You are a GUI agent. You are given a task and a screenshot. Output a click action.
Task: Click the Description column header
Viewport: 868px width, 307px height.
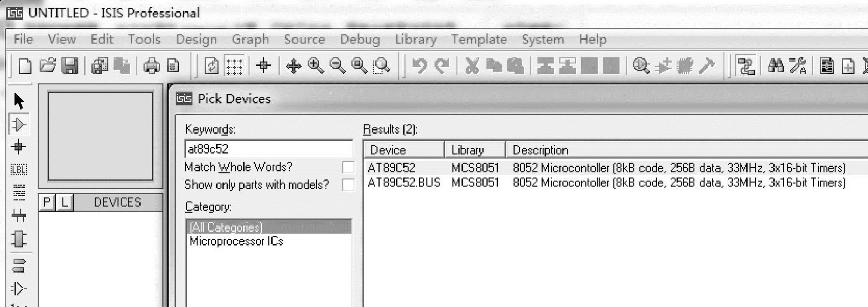687,150
